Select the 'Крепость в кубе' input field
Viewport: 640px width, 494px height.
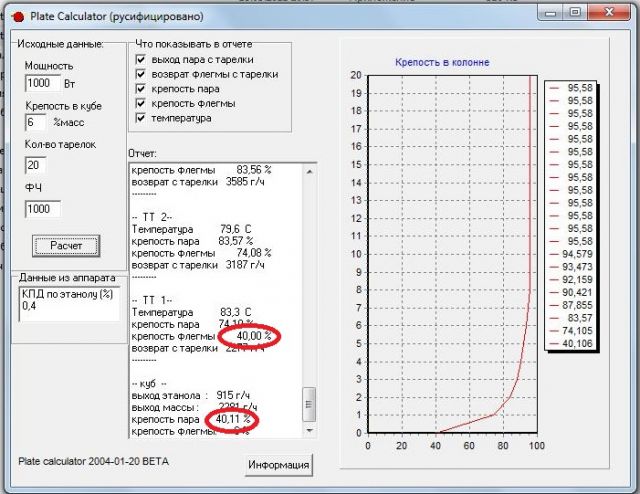pos(36,122)
